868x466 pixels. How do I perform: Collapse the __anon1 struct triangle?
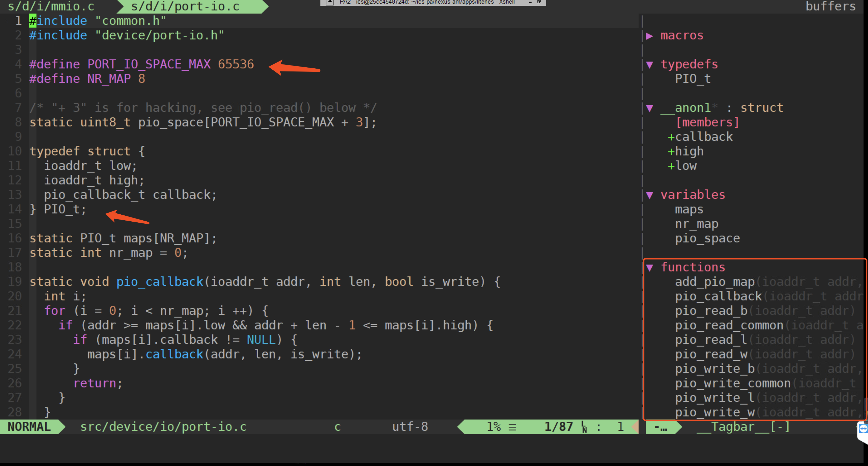649,108
